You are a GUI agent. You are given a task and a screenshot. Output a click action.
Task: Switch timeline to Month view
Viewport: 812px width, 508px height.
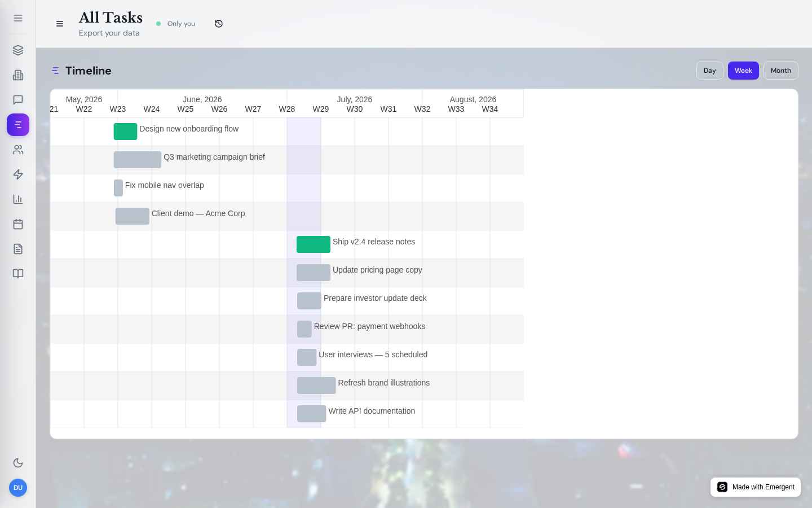tap(781, 71)
